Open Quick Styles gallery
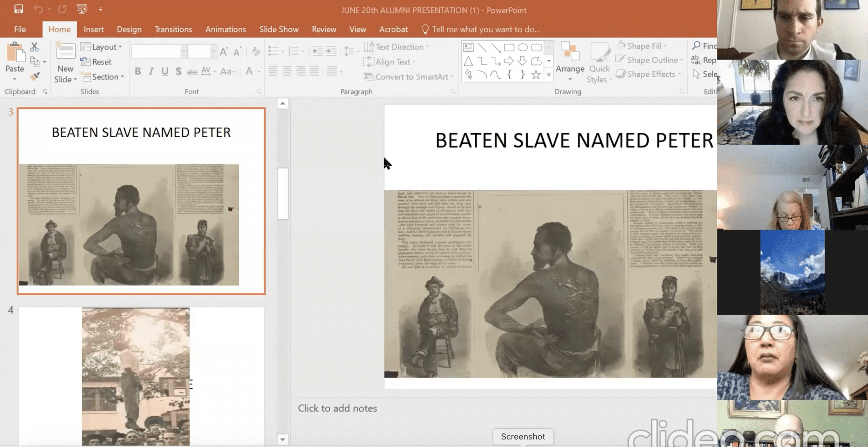Image resolution: width=868 pixels, height=447 pixels. (599, 62)
